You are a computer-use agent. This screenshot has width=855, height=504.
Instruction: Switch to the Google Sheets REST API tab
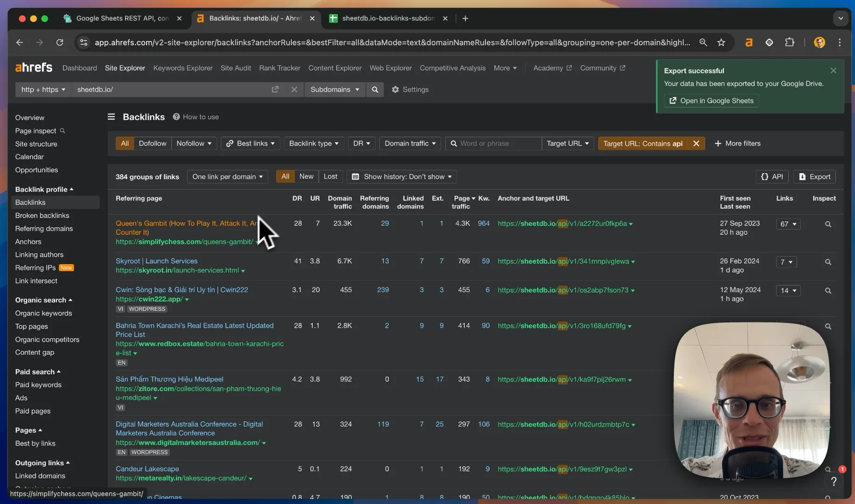pos(122,18)
